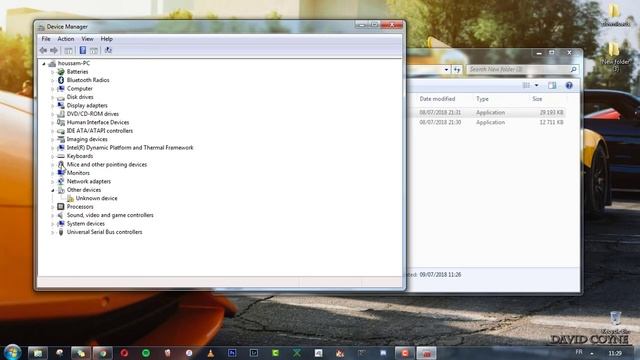The height and width of the screenshot is (360, 640).
Task: Open VLC cone icon on taskbar
Action: click(x=211, y=353)
